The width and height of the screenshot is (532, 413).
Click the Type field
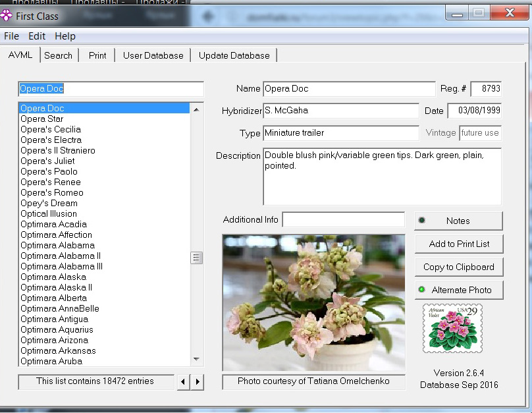click(341, 133)
